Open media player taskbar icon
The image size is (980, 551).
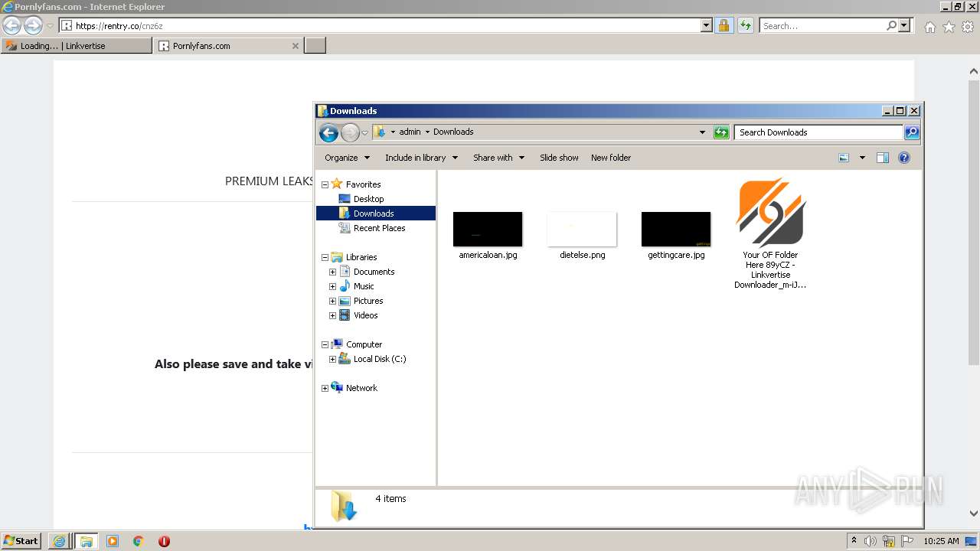coord(113,541)
